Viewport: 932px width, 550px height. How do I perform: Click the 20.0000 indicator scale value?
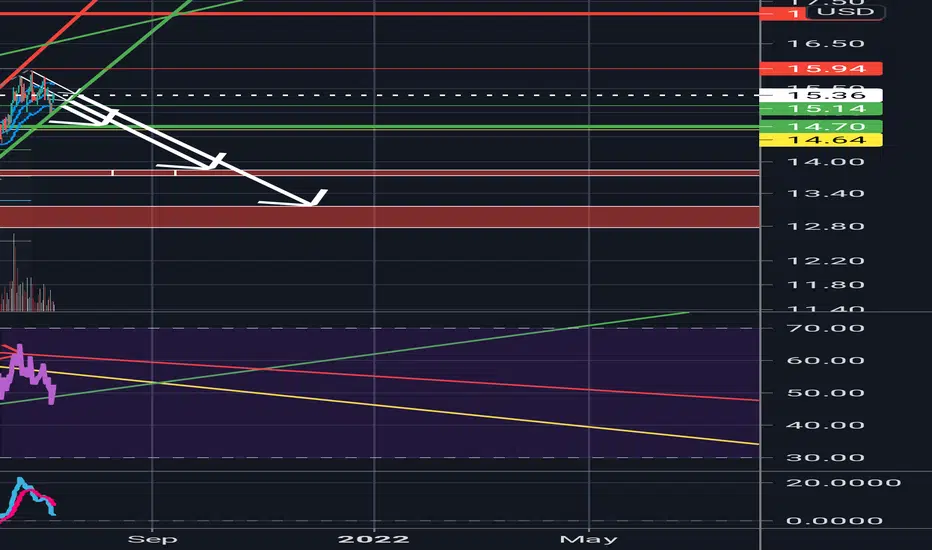point(843,483)
